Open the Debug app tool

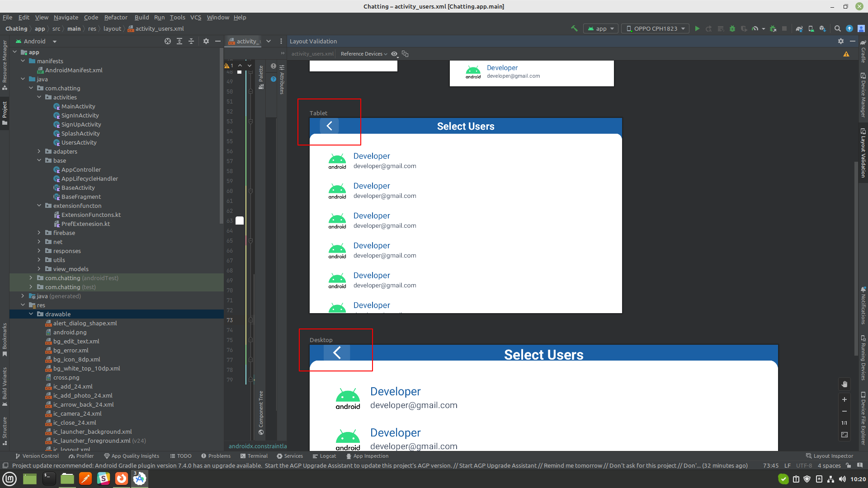point(732,28)
